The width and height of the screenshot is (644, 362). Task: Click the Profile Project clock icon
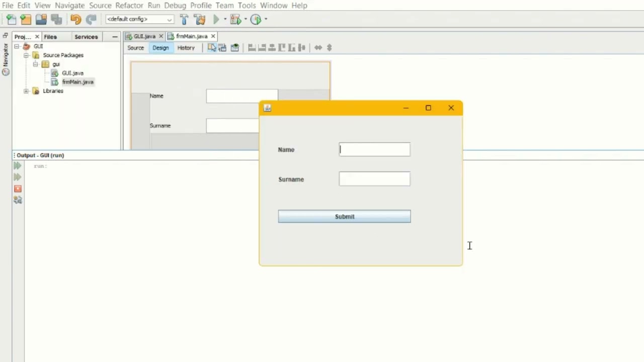coord(256,20)
